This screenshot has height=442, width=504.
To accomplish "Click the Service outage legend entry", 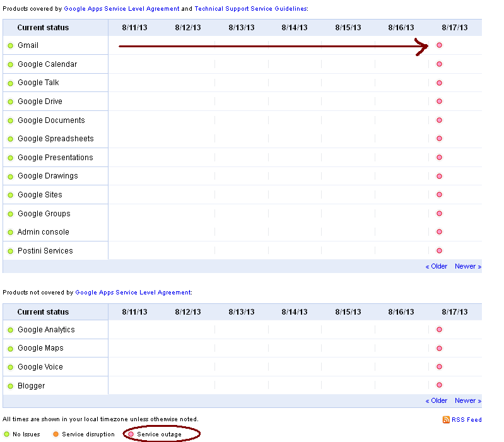I will [155, 434].
